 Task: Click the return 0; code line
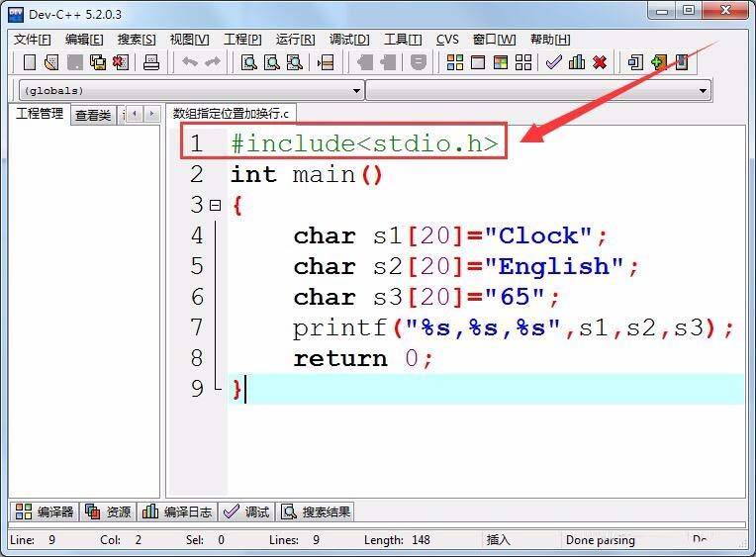(363, 358)
